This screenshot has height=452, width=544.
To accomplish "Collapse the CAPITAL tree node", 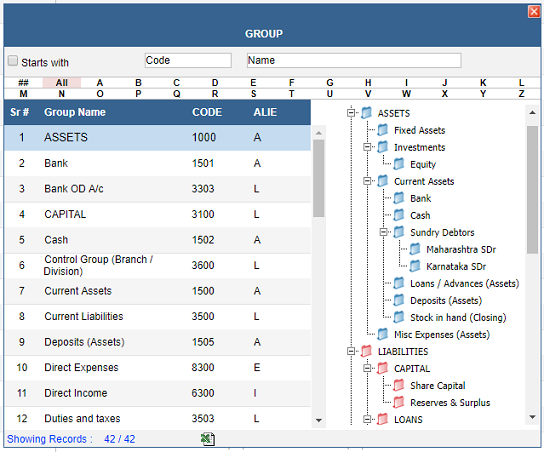I will click(x=367, y=368).
